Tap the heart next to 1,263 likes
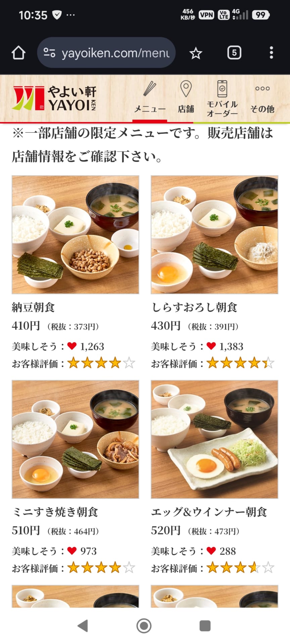This screenshot has height=644, width=290. click(72, 346)
